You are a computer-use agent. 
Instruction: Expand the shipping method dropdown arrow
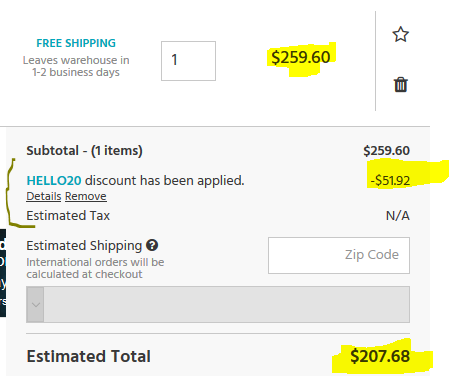(35, 304)
